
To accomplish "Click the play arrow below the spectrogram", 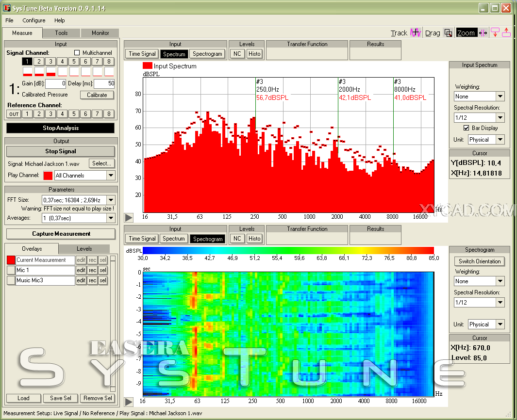I will (x=129, y=402).
